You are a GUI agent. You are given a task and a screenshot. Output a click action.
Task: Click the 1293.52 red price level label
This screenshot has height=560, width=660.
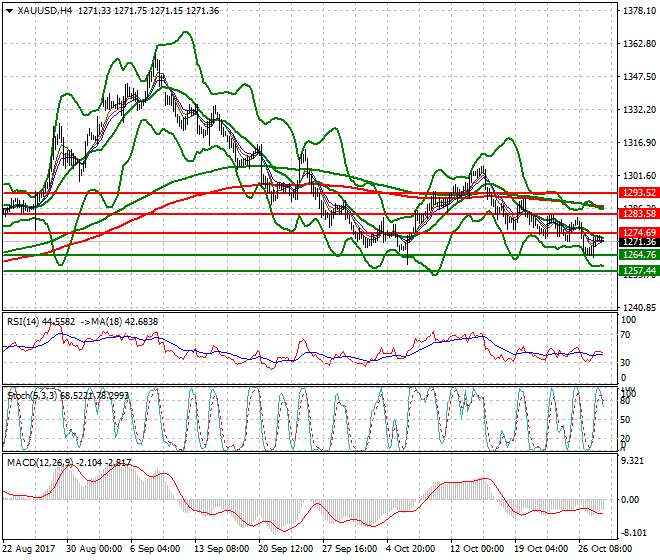[x=639, y=193]
